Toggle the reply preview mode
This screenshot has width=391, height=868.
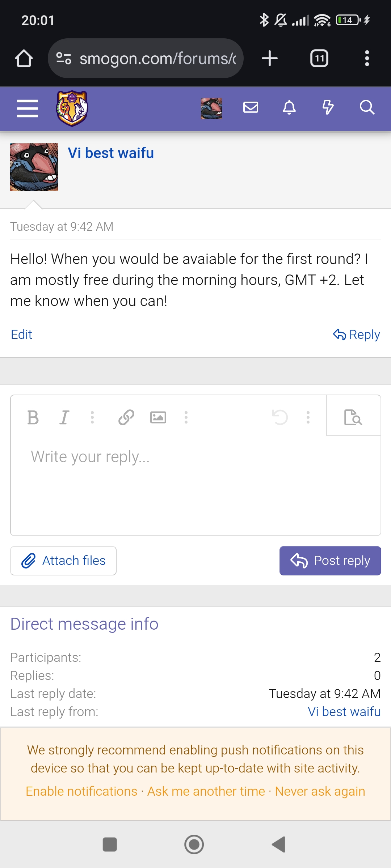[x=353, y=417]
